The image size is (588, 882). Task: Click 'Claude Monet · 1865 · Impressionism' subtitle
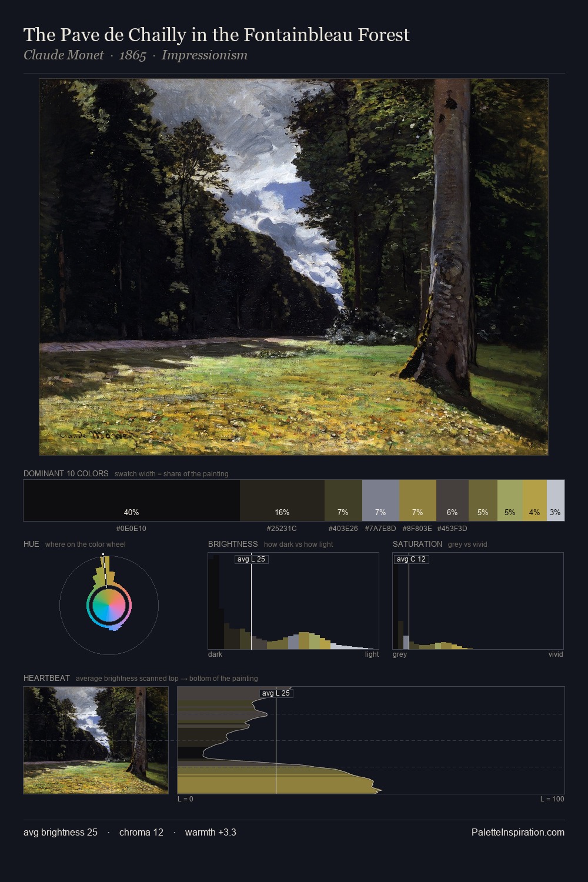point(135,55)
